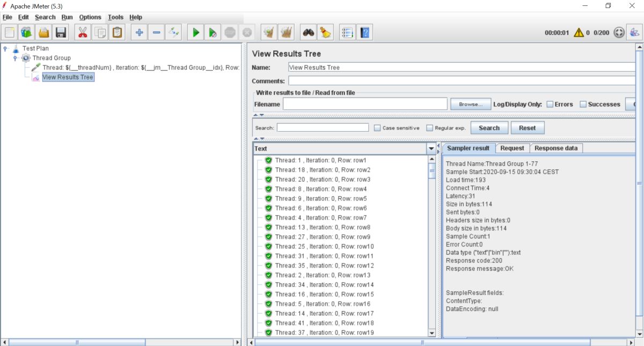Click the Toggle enable/disable icon

pyautogui.click(x=173, y=32)
